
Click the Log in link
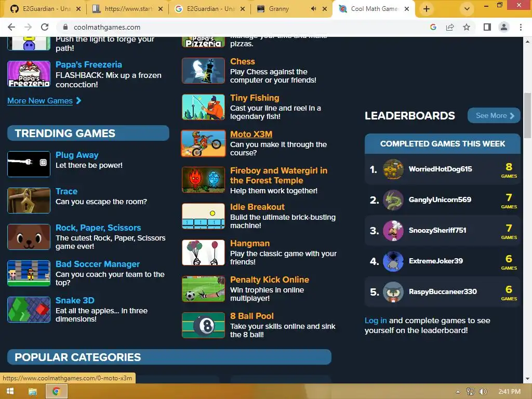tap(376, 321)
